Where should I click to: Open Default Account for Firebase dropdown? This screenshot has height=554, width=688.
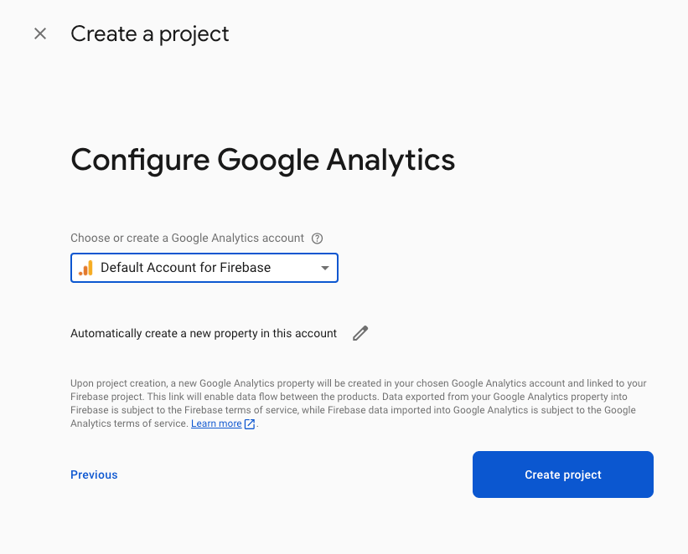tap(204, 268)
